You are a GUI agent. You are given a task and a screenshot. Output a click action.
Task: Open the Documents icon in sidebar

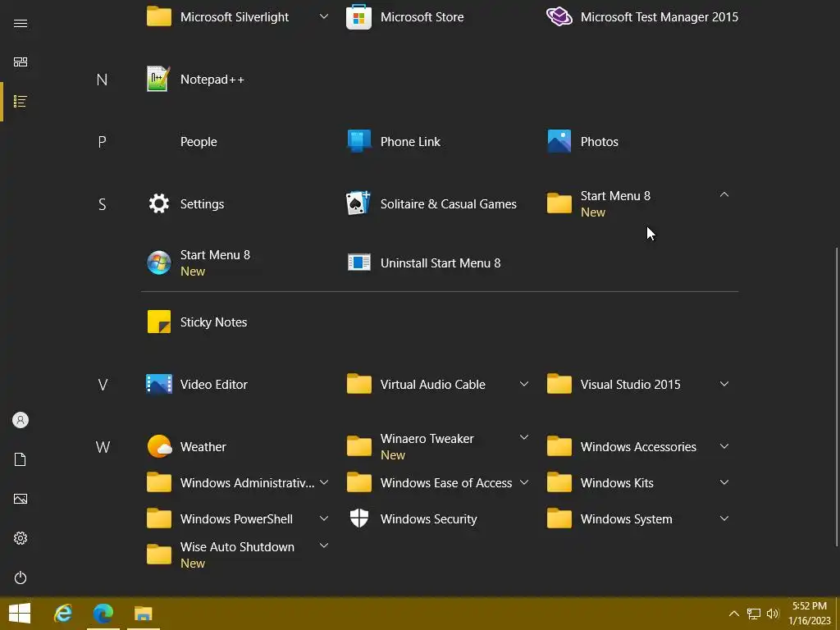coord(21,459)
